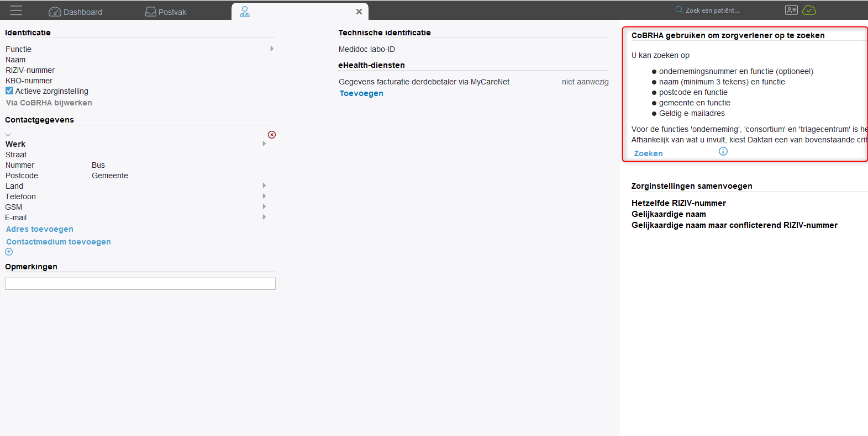This screenshot has height=436, width=868.
Task: Open the hamburger main menu
Action: click(16, 10)
